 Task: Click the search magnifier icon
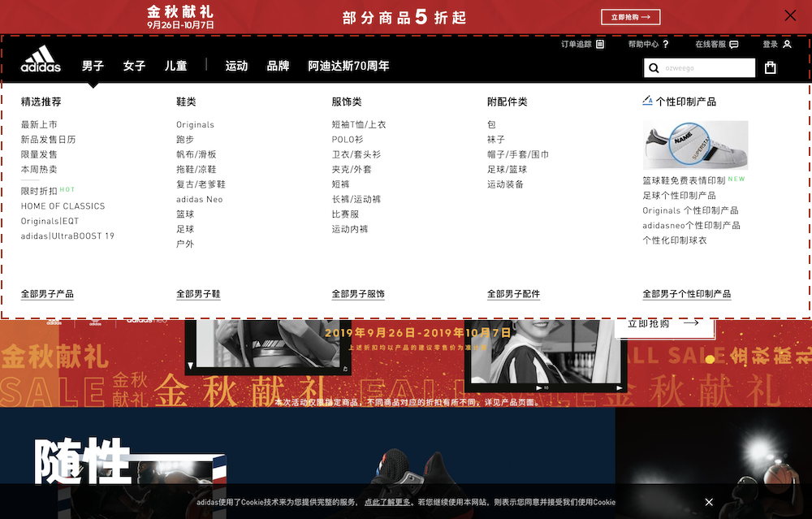click(x=654, y=68)
